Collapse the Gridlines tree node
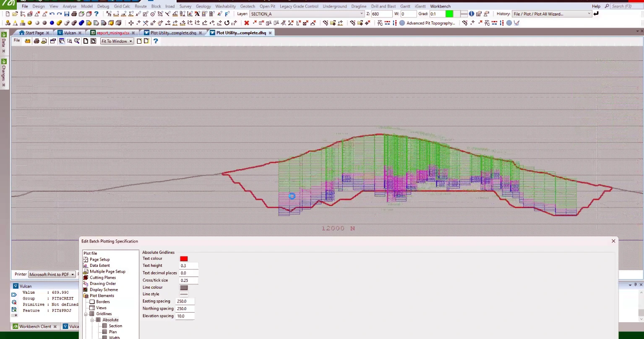This screenshot has height=339, width=644. 86,314
